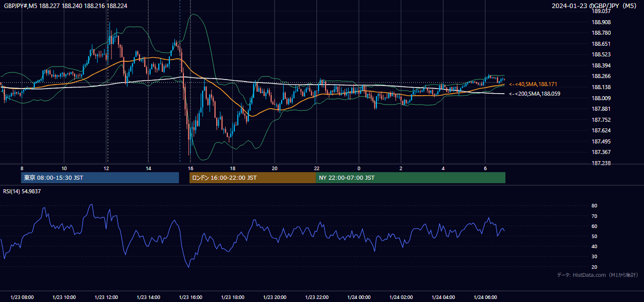Viewport: 644px width, 302px height.
Task: Click hour tick 12 under the price chart
Action: pyautogui.click(x=106, y=168)
